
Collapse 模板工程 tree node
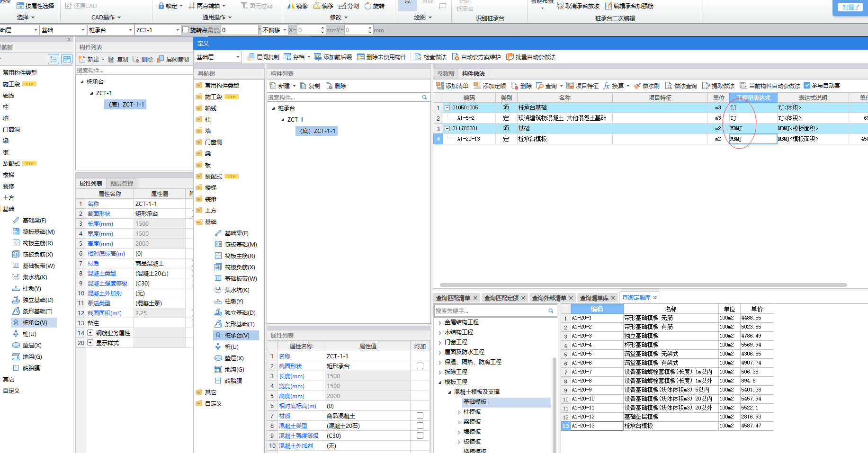point(440,382)
